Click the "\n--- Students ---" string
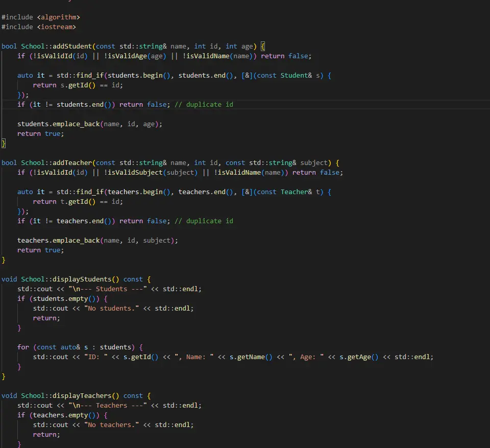This screenshot has height=448, width=490. pos(108,289)
